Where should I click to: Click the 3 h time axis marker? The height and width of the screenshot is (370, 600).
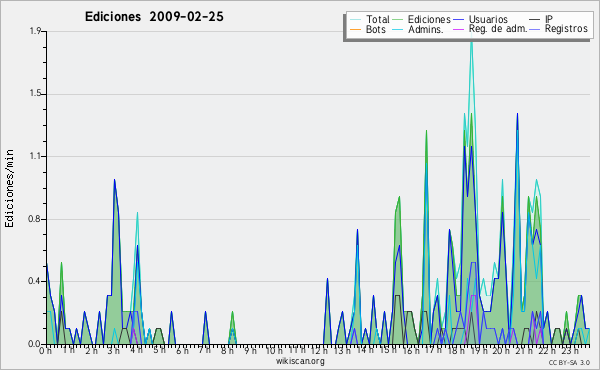coord(114,350)
